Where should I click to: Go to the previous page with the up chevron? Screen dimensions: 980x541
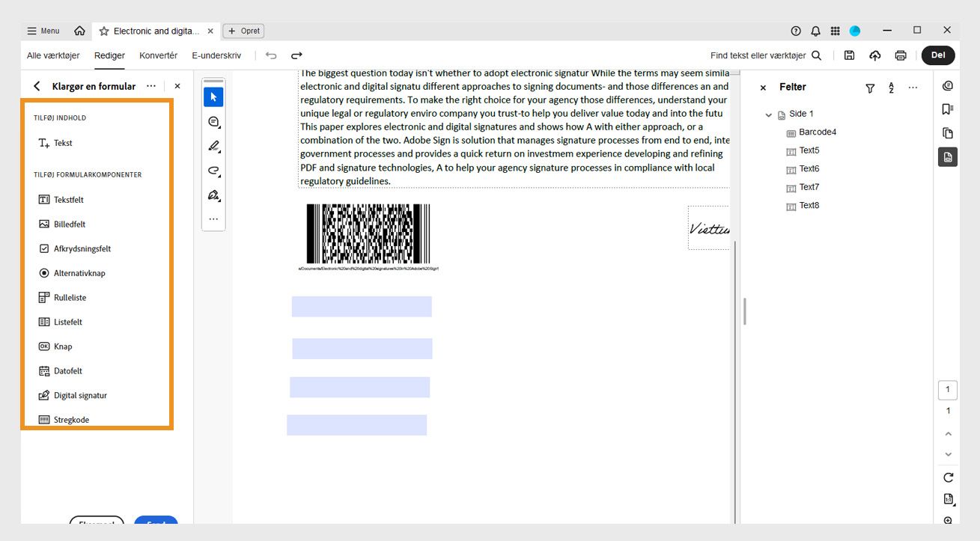tap(948, 434)
